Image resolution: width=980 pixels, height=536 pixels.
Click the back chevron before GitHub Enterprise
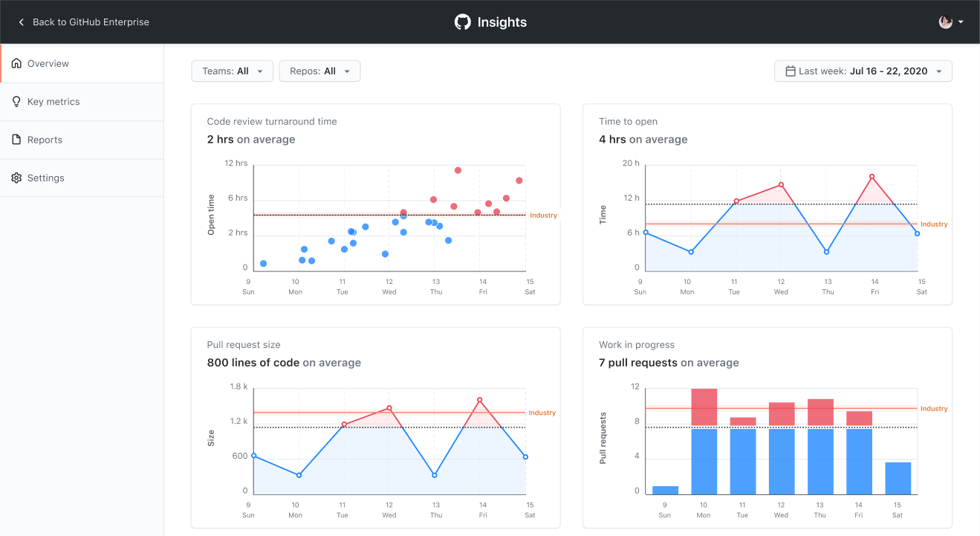(19, 22)
